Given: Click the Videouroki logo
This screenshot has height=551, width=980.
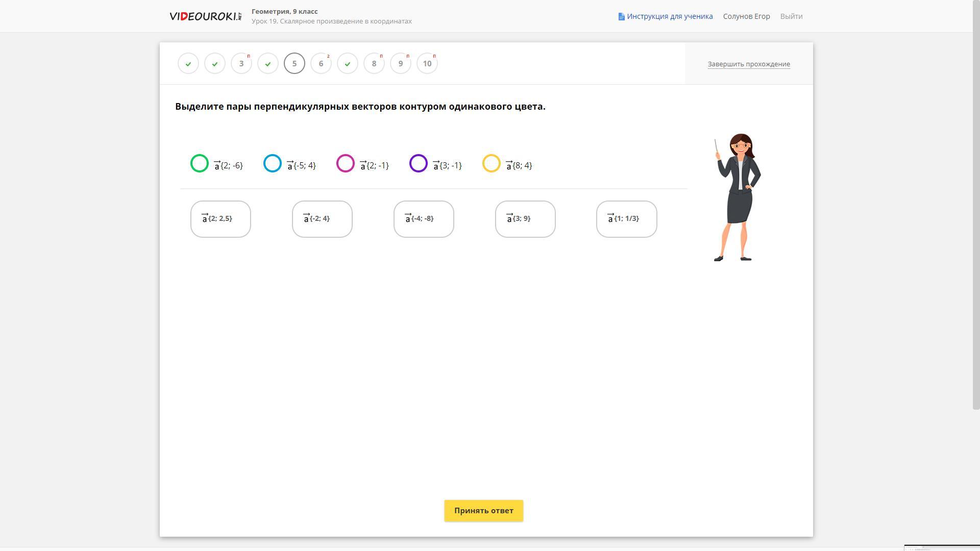Looking at the screenshot, I should point(205,16).
